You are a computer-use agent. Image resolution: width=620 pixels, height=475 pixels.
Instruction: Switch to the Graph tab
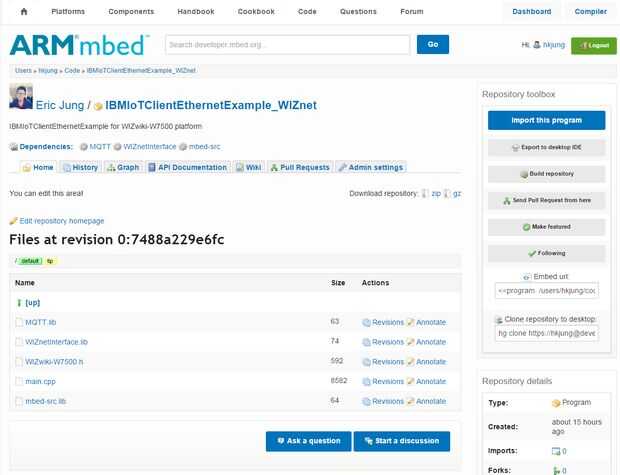tap(123, 167)
